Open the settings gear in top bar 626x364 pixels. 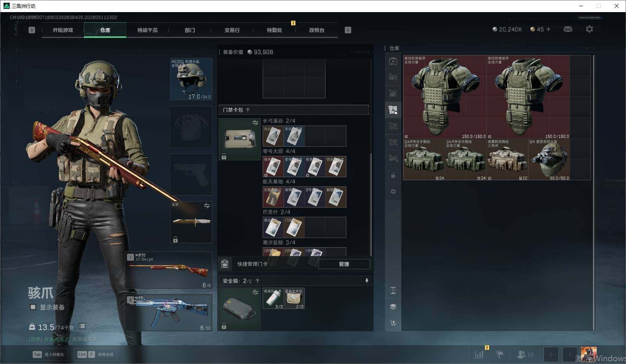pos(589,29)
